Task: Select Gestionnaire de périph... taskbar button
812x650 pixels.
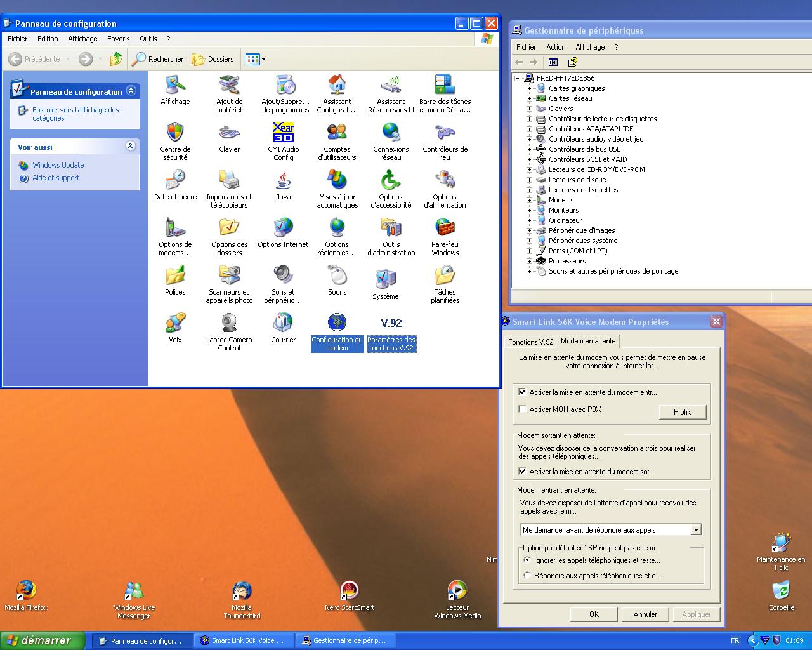Action: [346, 640]
